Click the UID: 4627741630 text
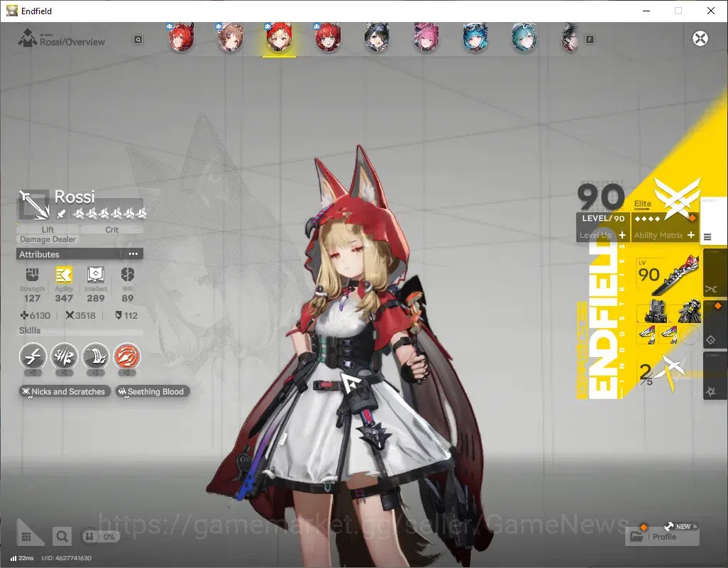Image resolution: width=728 pixels, height=568 pixels. tap(67, 558)
